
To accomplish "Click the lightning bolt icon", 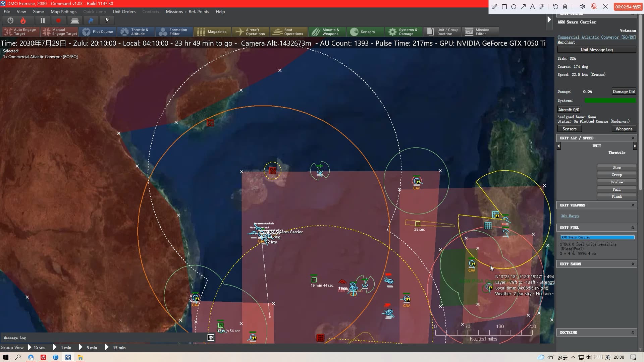I will 107,20.
